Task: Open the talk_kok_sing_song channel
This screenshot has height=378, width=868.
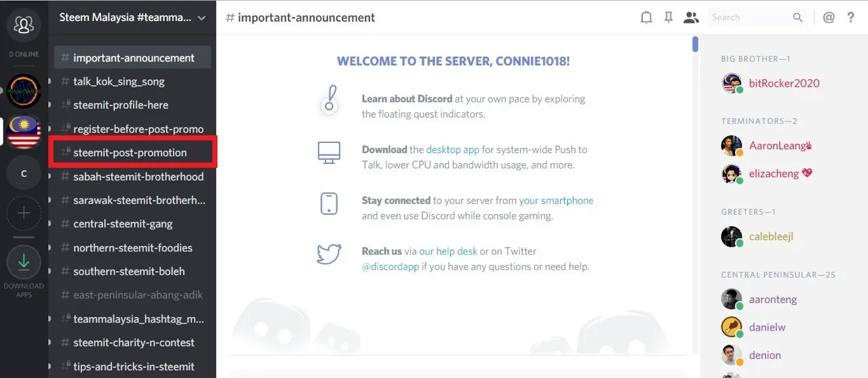Action: (133, 81)
